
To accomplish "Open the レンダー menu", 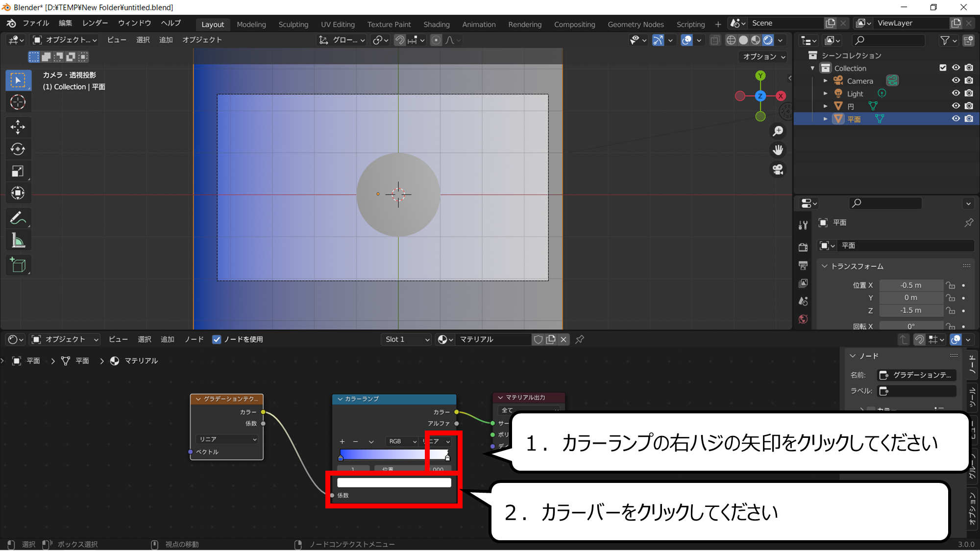I will (95, 23).
